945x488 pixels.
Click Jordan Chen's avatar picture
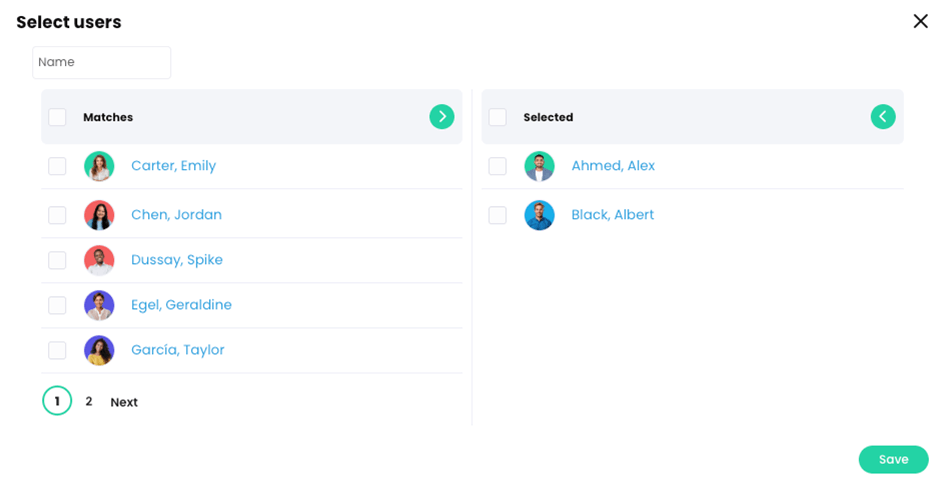tap(99, 215)
